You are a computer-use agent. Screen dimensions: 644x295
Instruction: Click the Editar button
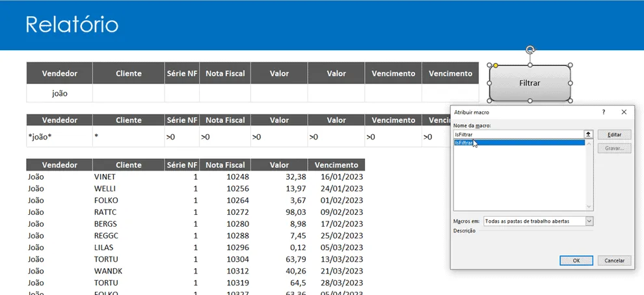tap(614, 135)
